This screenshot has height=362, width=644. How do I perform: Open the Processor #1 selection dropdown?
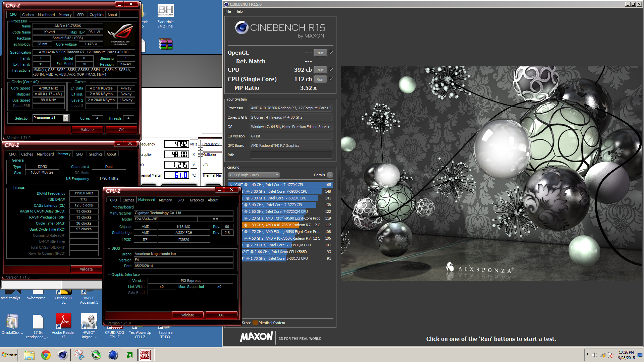pyautogui.click(x=66, y=118)
